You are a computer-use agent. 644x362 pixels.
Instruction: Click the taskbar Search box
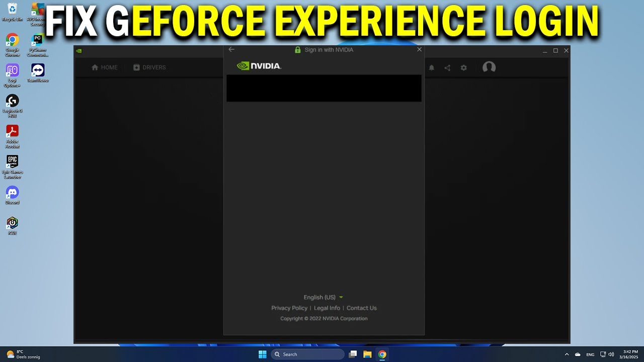click(307, 354)
